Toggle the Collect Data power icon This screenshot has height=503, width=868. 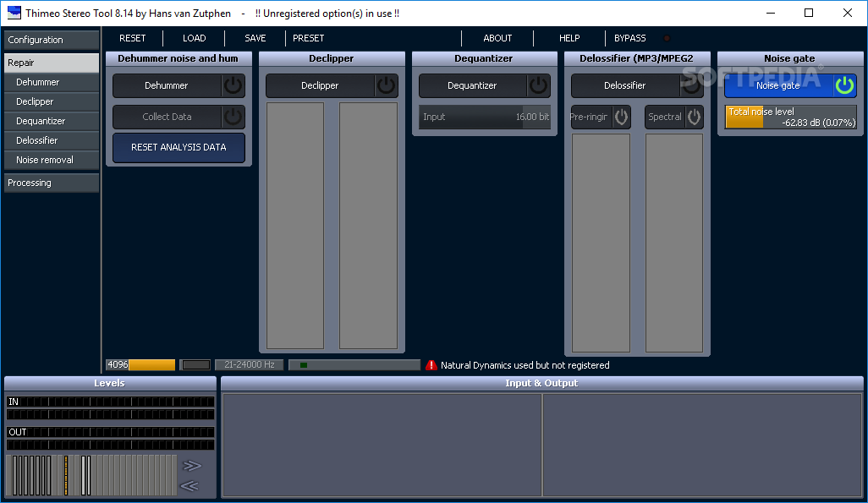[x=233, y=117]
